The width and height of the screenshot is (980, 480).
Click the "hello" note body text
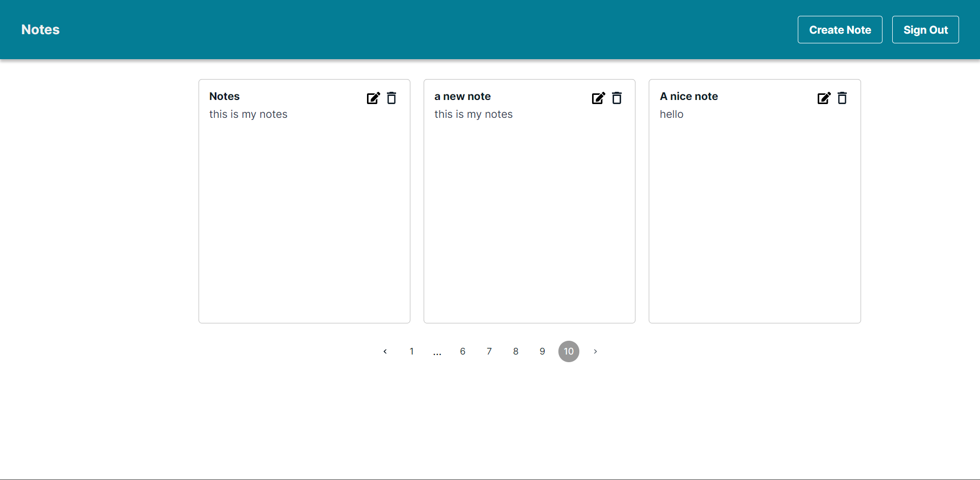pos(671,114)
